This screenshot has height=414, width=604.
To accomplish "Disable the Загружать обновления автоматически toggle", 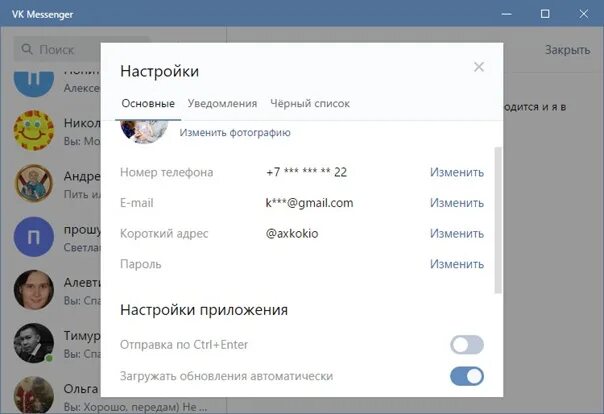I will pyautogui.click(x=467, y=376).
